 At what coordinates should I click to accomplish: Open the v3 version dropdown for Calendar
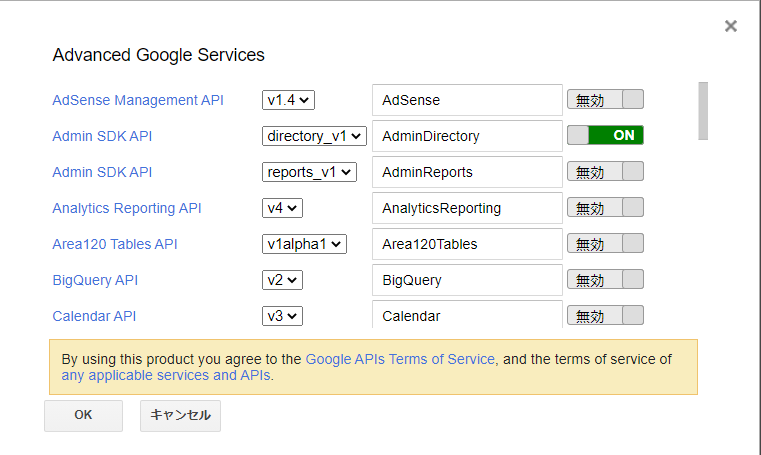click(282, 316)
